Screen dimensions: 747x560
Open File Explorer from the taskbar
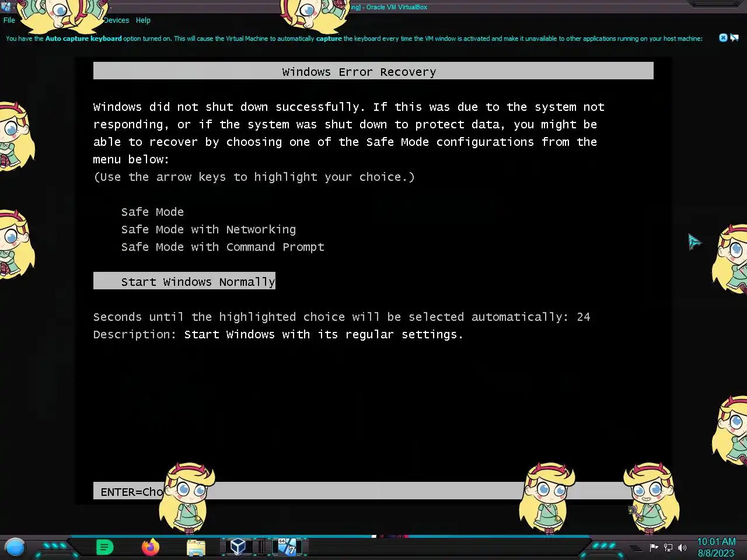(196, 547)
